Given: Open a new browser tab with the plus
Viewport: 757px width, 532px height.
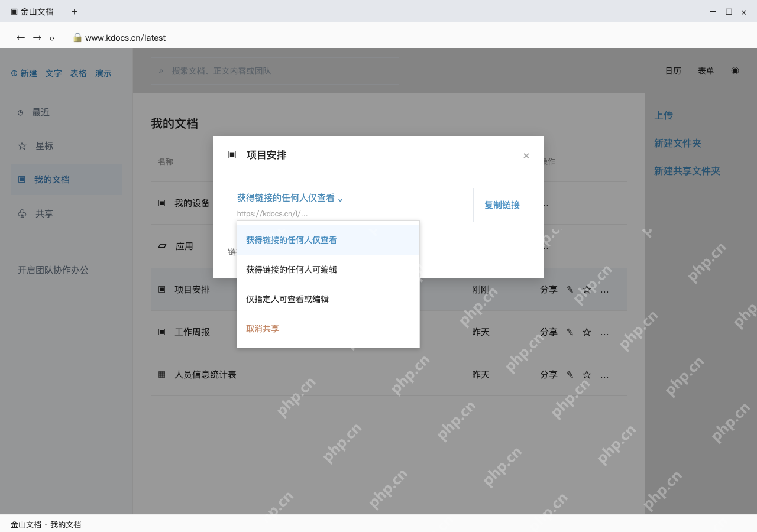Looking at the screenshot, I should (74, 12).
